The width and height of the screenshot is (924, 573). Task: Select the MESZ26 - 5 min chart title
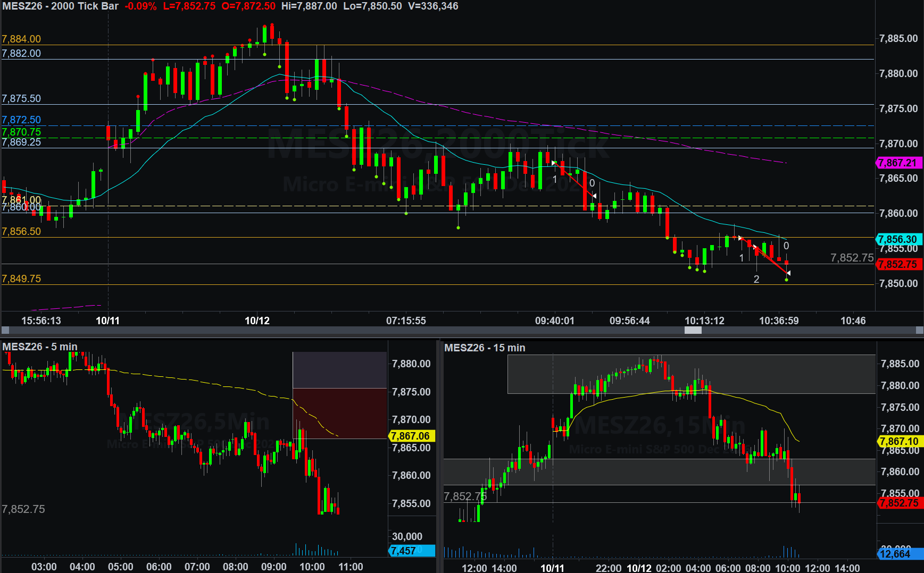(x=40, y=347)
